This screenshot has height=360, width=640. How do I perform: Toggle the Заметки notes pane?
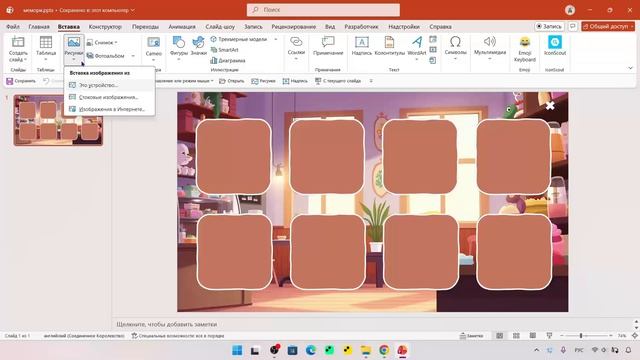click(471, 336)
